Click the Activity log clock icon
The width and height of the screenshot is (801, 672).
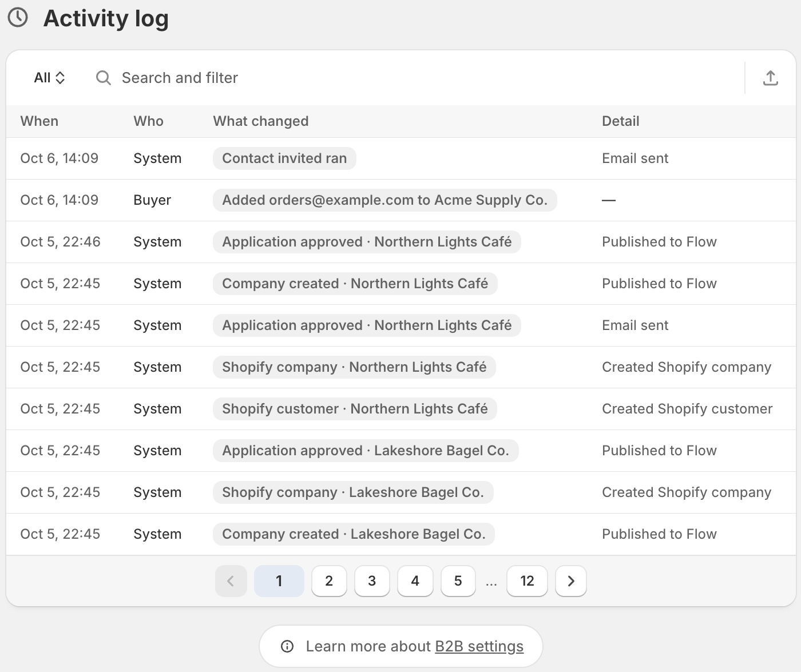point(18,17)
